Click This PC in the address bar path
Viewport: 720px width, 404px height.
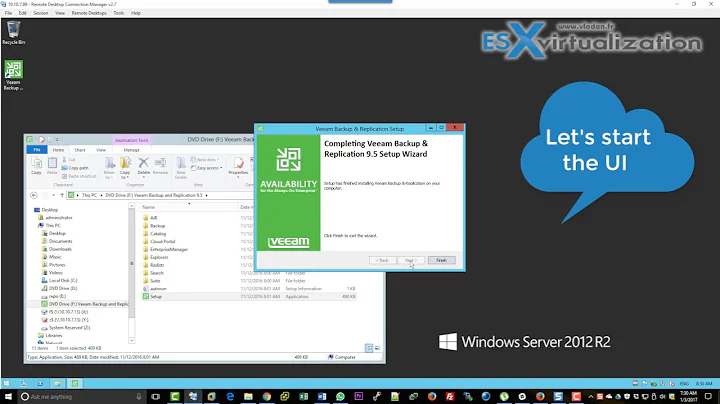pyautogui.click(x=90, y=195)
